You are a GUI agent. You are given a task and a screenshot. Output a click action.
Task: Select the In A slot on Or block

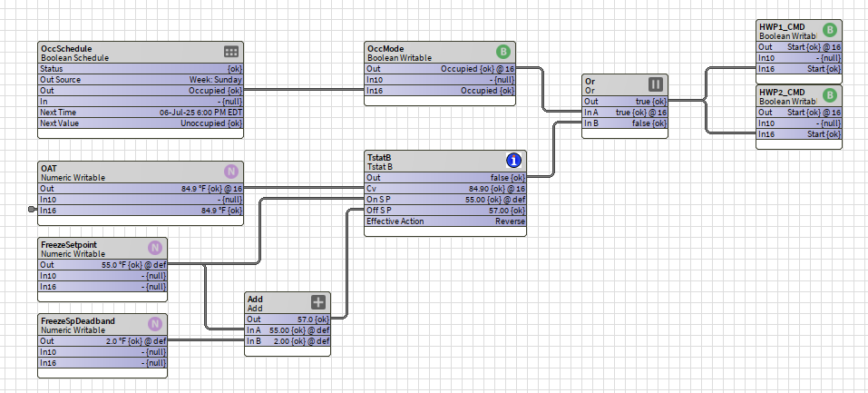click(x=625, y=113)
